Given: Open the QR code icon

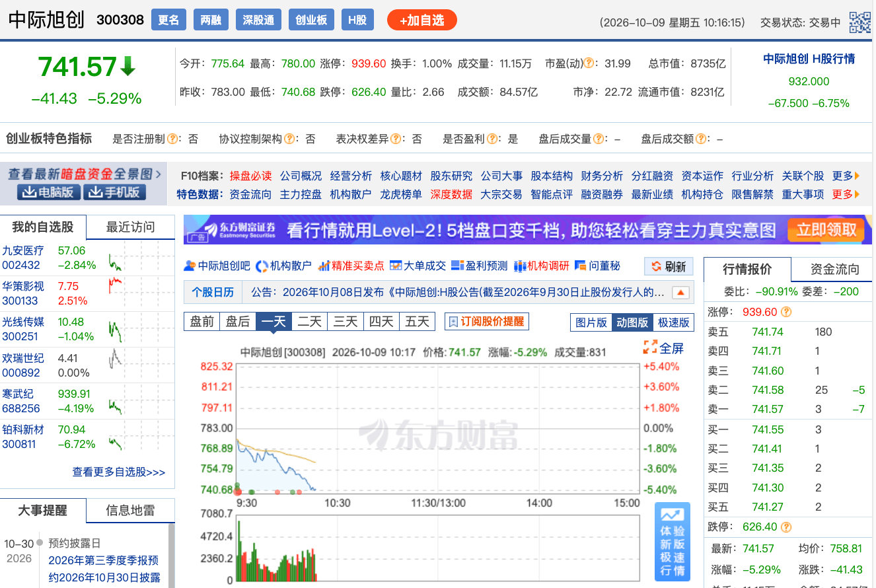Looking at the screenshot, I should tap(859, 22).
